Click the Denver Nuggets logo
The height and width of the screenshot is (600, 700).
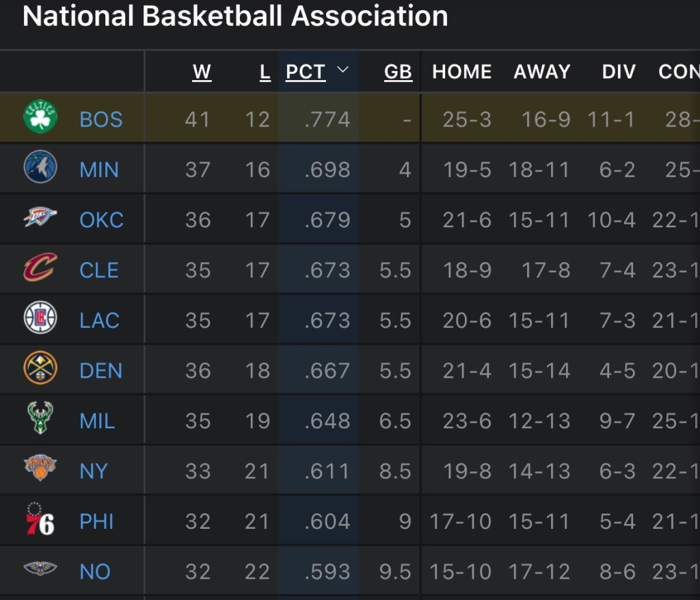pyautogui.click(x=40, y=369)
